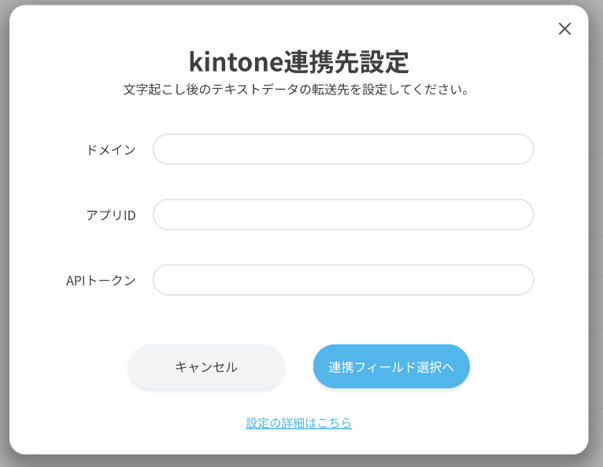The height and width of the screenshot is (467, 603).
Task: Click the 文字起こし後のテキストデータ description text
Action: 299,89
